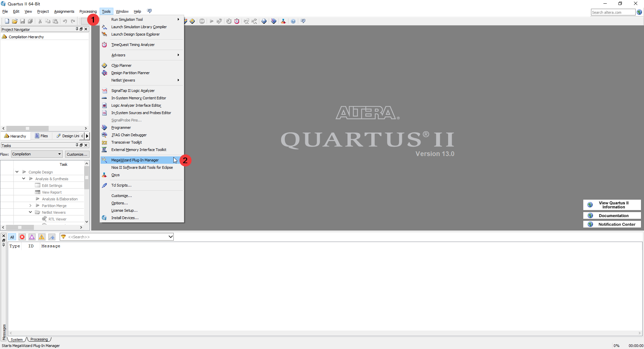Open the message search dropdown
Viewport: 644px width, 349px height.
click(x=170, y=237)
